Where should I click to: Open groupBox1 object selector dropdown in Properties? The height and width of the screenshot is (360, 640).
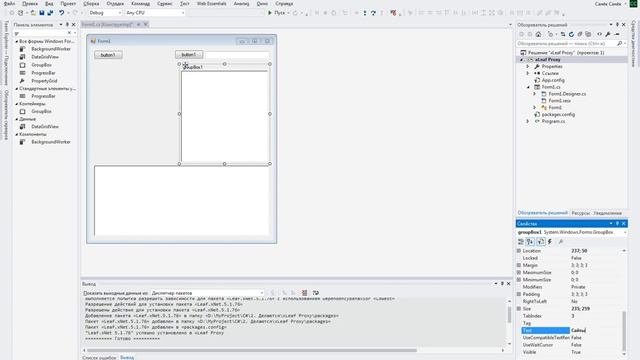pyautogui.click(x=625, y=232)
